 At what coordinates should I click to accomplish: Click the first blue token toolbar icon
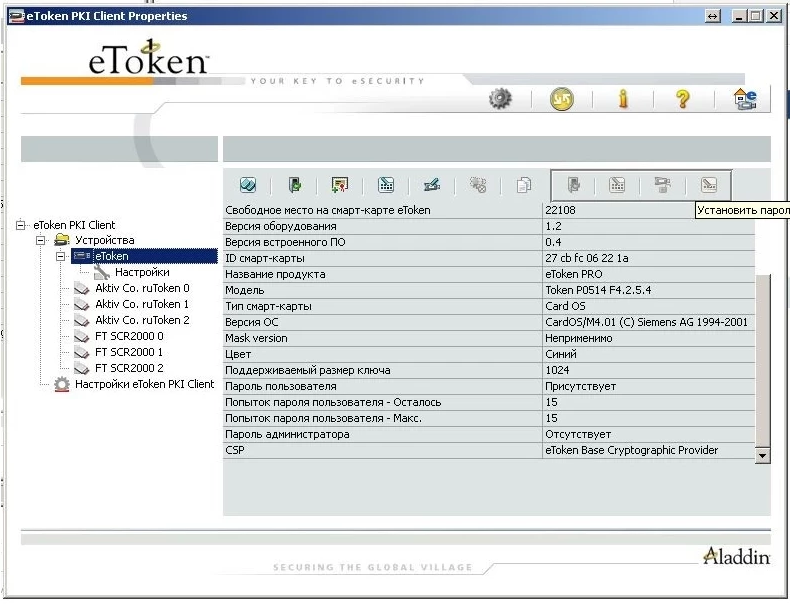[x=248, y=185]
